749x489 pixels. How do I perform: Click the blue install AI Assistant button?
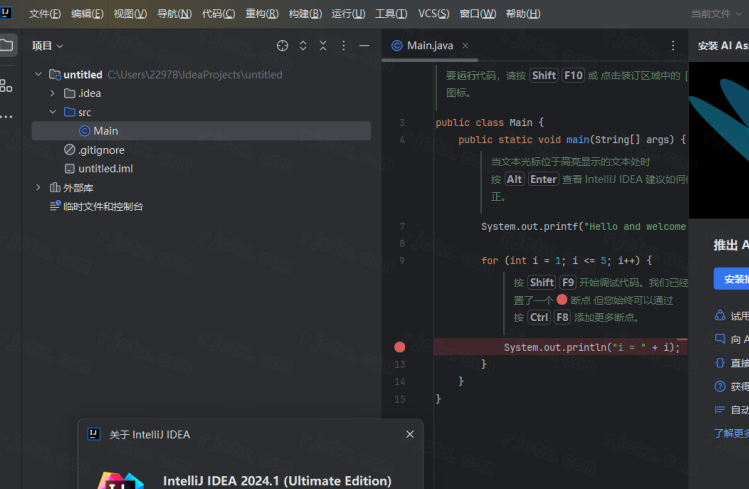732,279
